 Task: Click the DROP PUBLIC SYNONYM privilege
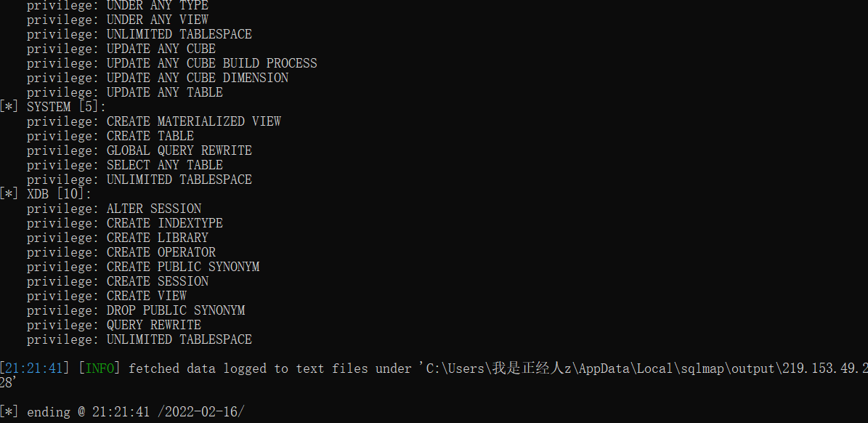point(175,310)
